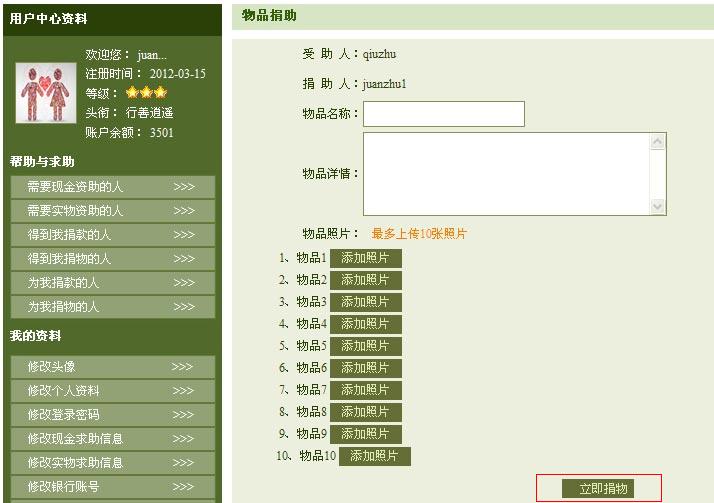Click 添加照片 button for 物品3

point(366,302)
